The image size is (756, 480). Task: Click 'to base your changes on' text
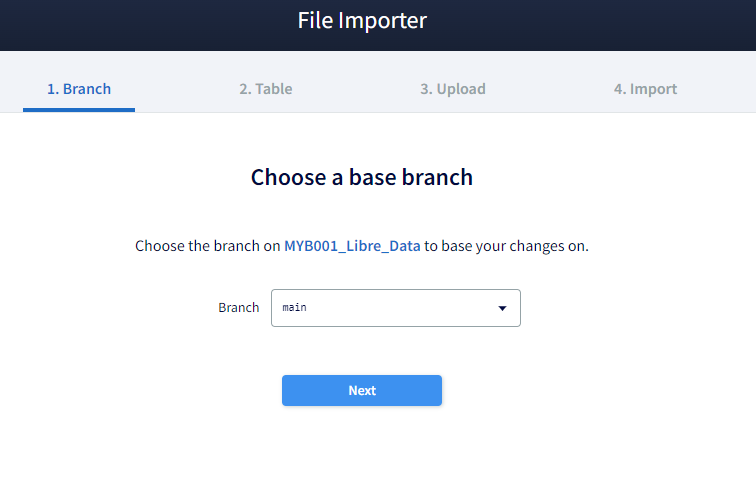tap(506, 246)
